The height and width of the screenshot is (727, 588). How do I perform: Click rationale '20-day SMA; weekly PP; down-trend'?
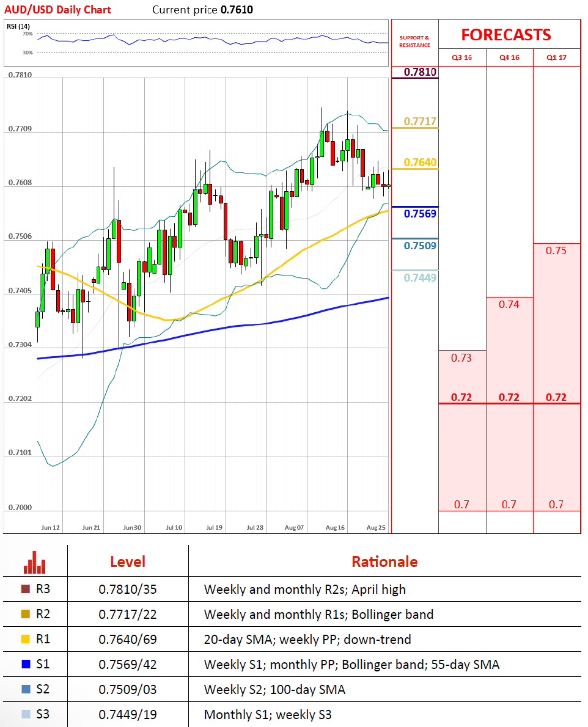pos(307,640)
